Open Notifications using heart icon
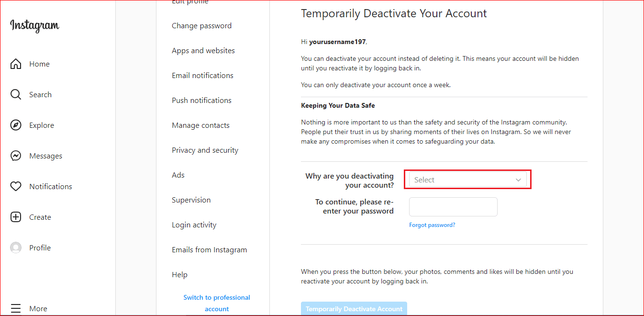Image resolution: width=644 pixels, height=316 pixels. [x=16, y=187]
